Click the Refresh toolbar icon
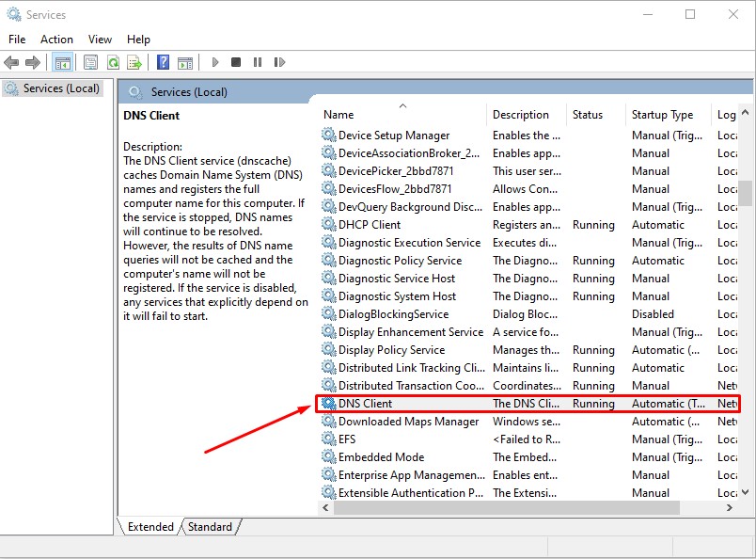The width and height of the screenshot is (756, 559). [x=113, y=63]
